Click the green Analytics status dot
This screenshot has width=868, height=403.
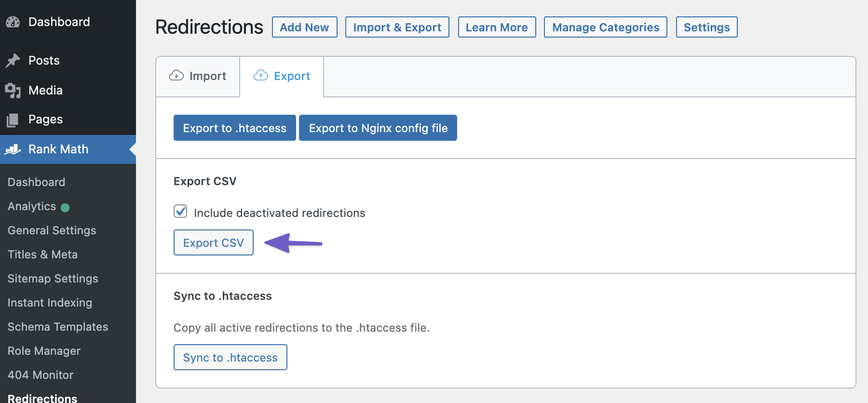65,207
